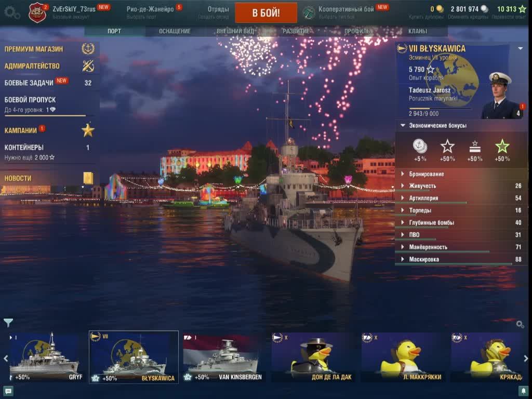Open the notifications bell bottom-right
Screen dimensions: 532x399
coord(524,391)
